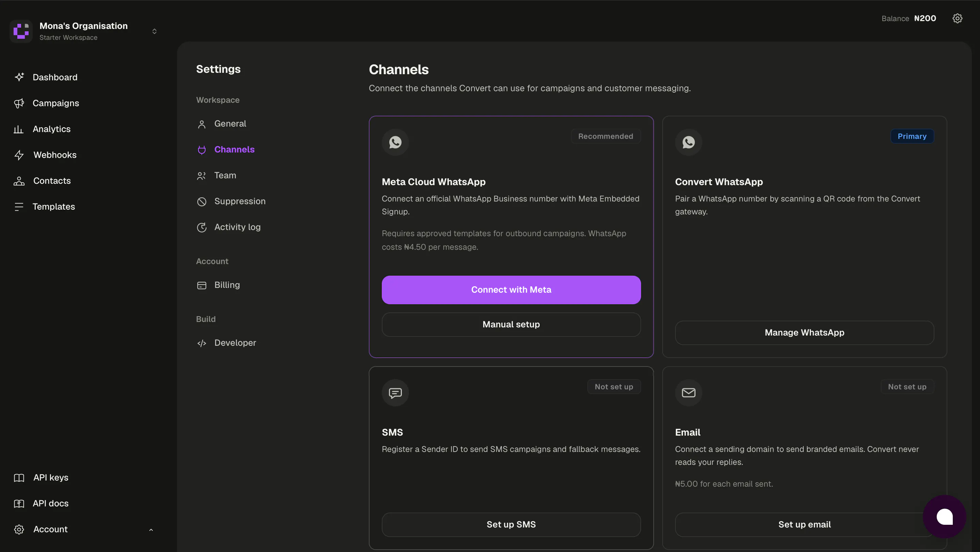The image size is (980, 552).
Task: Navigate to Analytics
Action: 52,129
